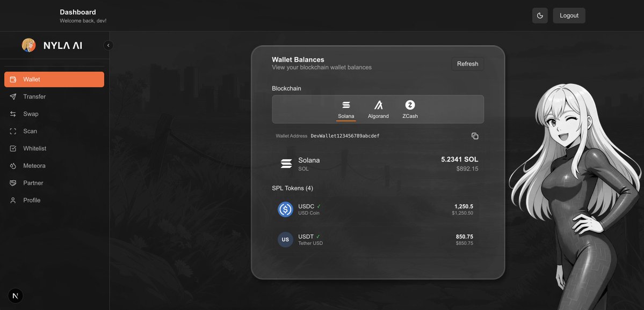Toggle dark mode with the moon icon
Viewport: 644px width, 310px height.
click(539, 16)
